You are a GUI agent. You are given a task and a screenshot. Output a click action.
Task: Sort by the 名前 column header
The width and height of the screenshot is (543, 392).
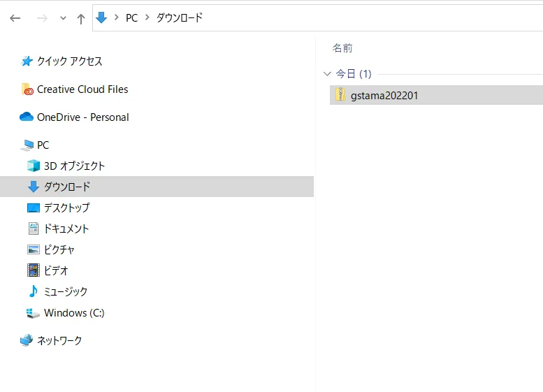[x=342, y=48]
